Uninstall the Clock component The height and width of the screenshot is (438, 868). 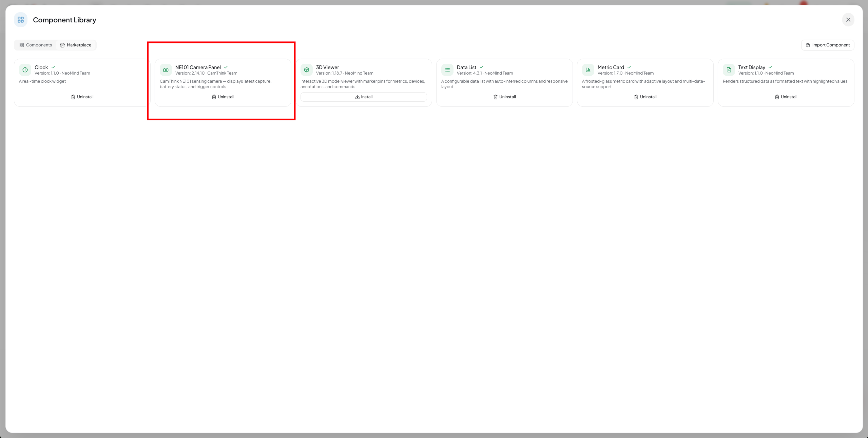pyautogui.click(x=82, y=97)
